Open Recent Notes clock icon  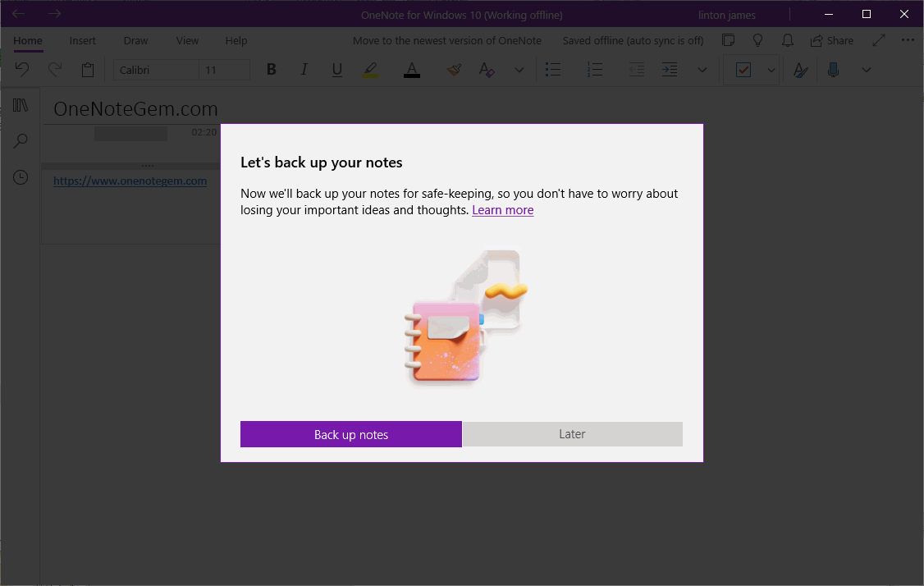pos(21,176)
